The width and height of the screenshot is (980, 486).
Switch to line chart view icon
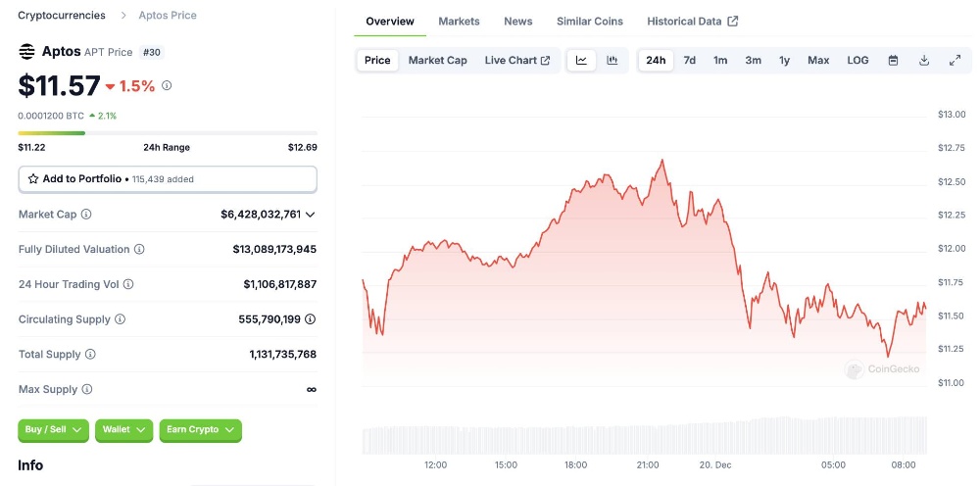coord(581,61)
